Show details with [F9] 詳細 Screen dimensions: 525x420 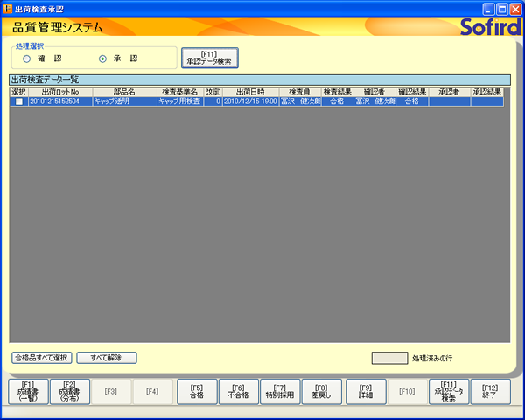(365, 390)
